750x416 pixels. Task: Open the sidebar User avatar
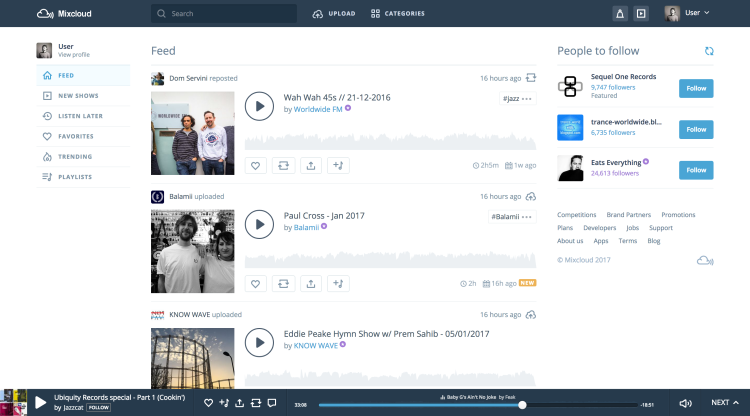tap(44, 50)
